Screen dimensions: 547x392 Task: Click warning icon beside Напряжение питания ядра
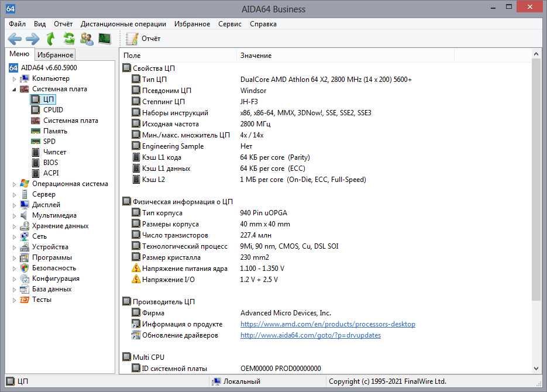pyautogui.click(x=136, y=268)
